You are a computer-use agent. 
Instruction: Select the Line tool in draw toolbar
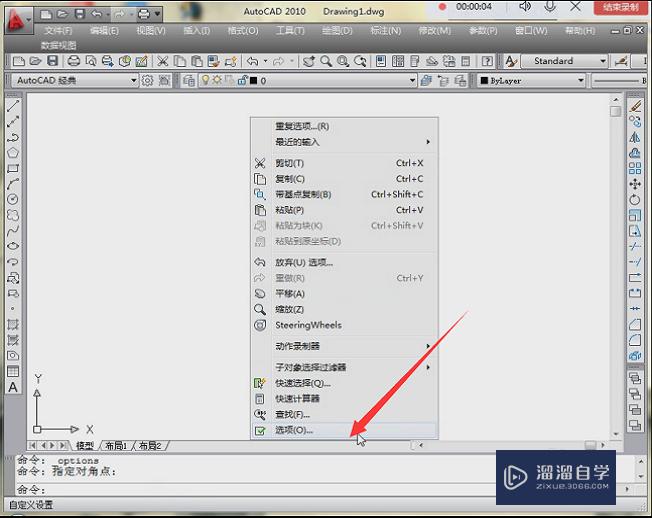coord(13,106)
